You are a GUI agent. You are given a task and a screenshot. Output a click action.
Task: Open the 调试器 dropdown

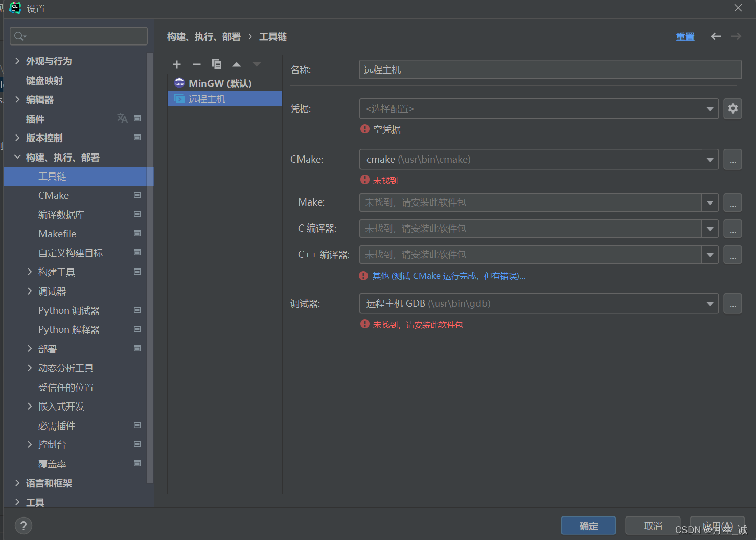539,304
